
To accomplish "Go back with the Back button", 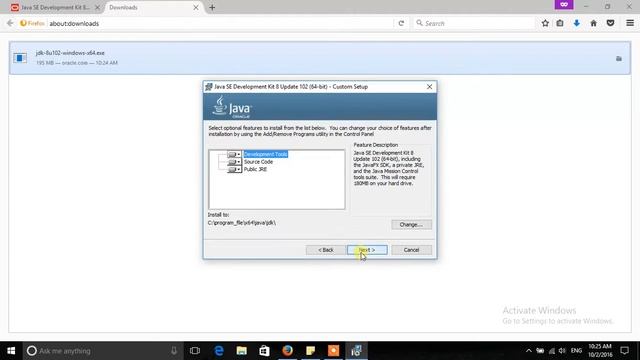I will point(326,250).
